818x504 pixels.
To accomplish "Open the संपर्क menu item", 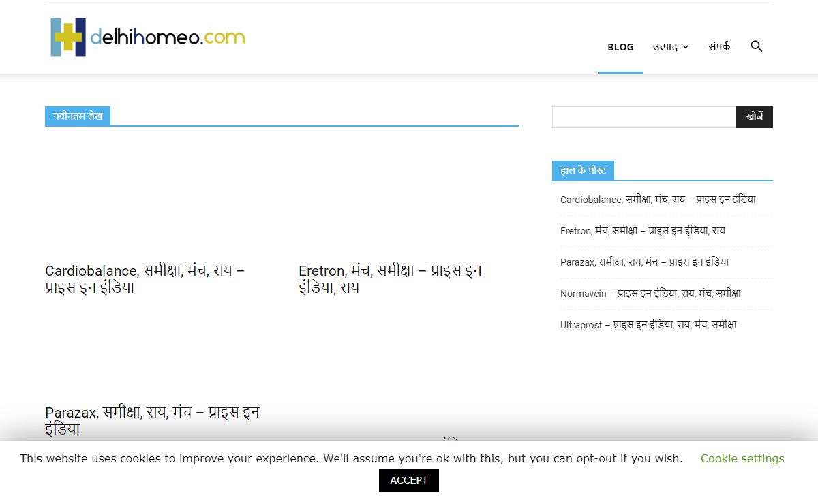I will click(719, 46).
